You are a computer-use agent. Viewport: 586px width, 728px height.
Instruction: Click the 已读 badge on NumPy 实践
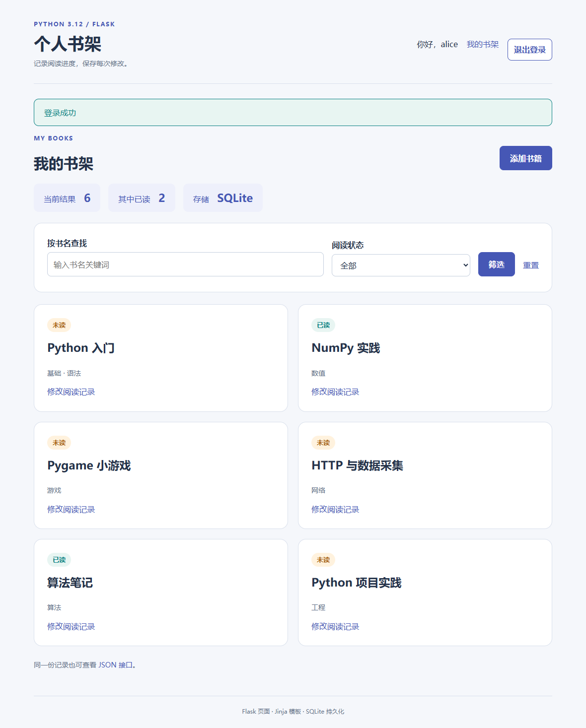[x=323, y=325]
